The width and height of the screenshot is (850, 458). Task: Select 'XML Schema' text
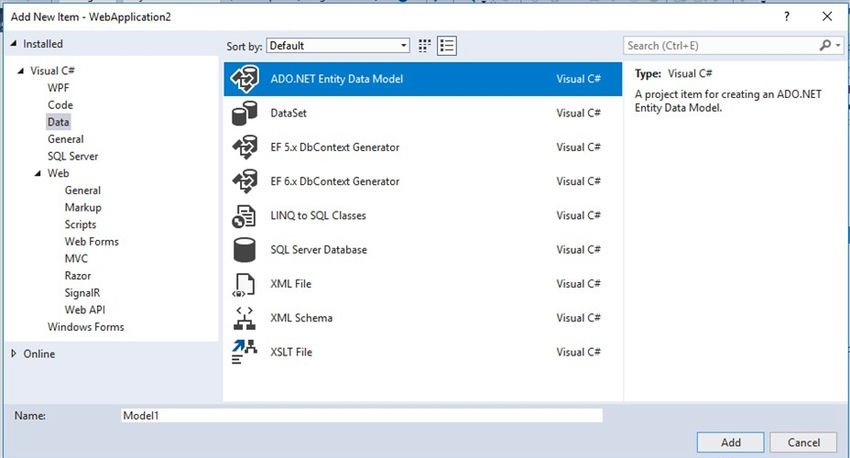pos(301,318)
